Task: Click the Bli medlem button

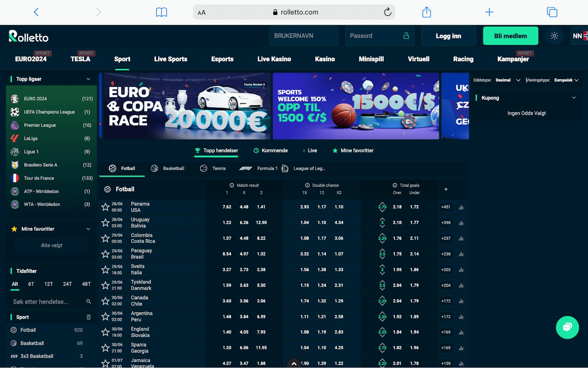Action: tap(510, 36)
